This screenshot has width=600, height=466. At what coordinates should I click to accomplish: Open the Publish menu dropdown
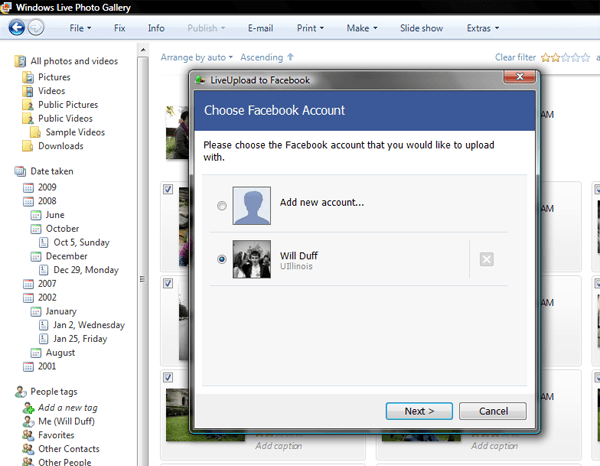(x=206, y=28)
